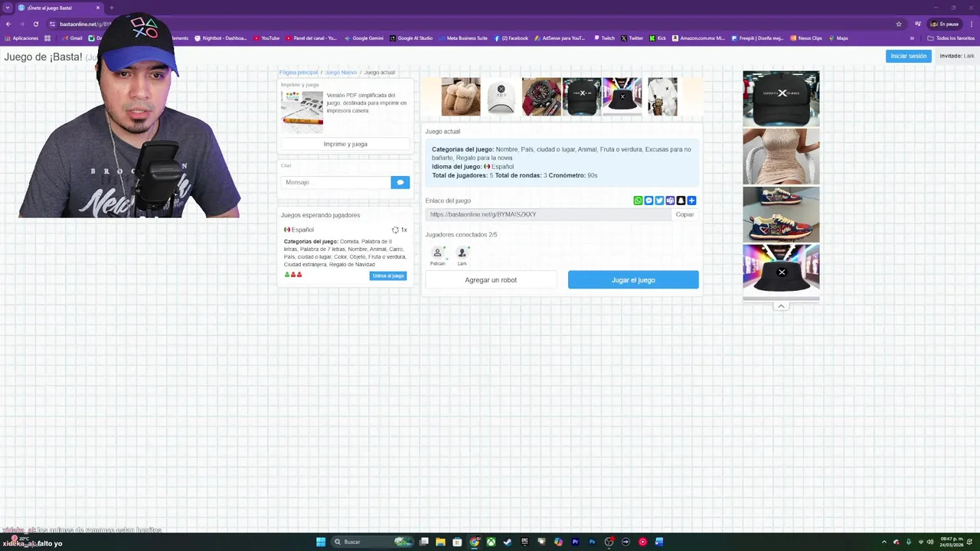Close the current browser tab
This screenshot has width=980, height=551.
click(98, 8)
